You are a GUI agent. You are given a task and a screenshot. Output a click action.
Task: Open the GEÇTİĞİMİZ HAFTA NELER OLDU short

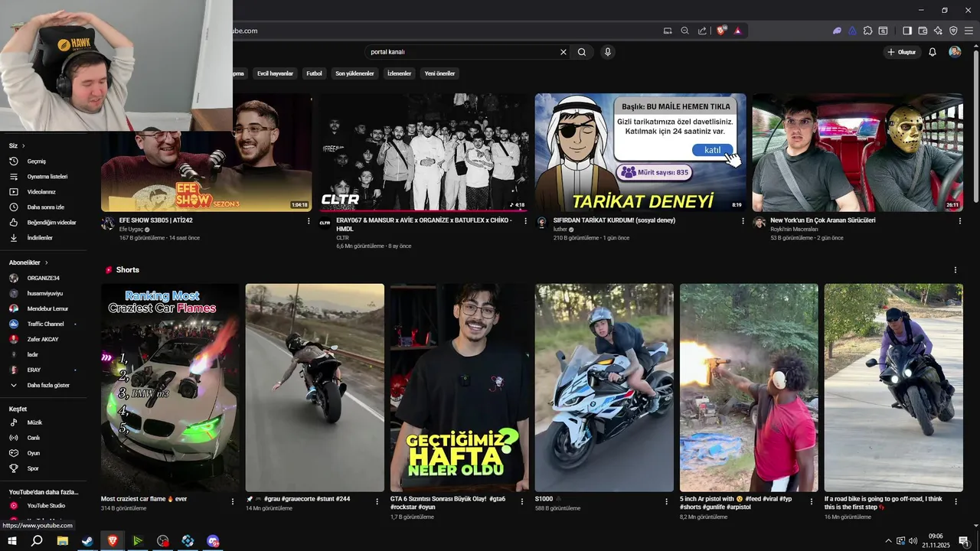click(x=459, y=387)
